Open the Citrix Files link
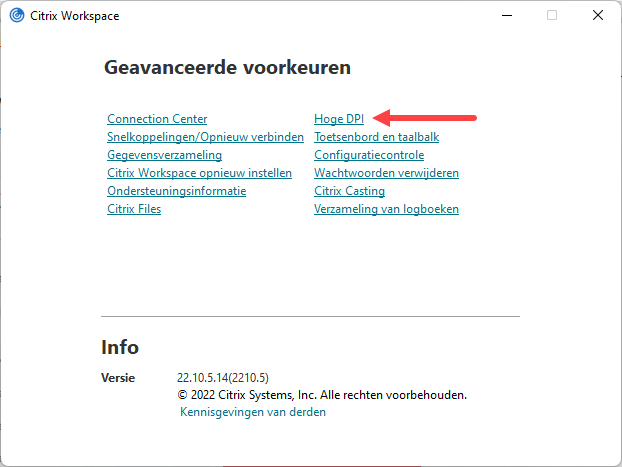The height and width of the screenshot is (467, 622). point(134,209)
